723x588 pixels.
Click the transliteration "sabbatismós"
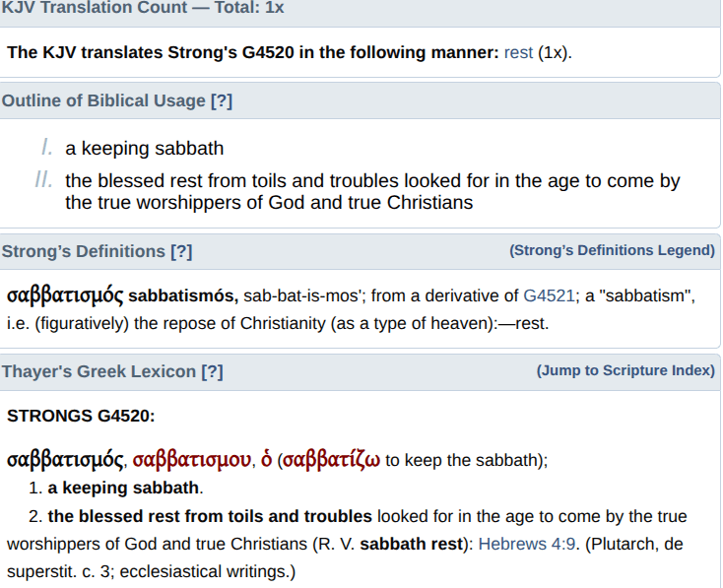point(181,295)
